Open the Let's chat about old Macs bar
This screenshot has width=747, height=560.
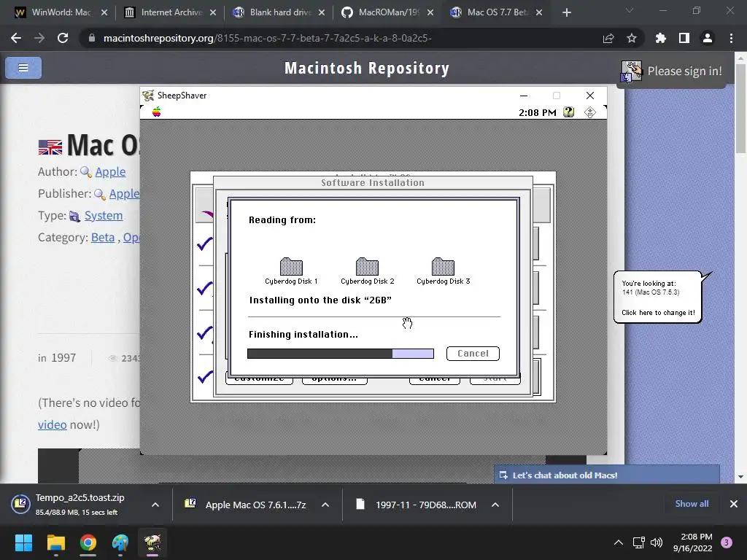tap(607, 475)
